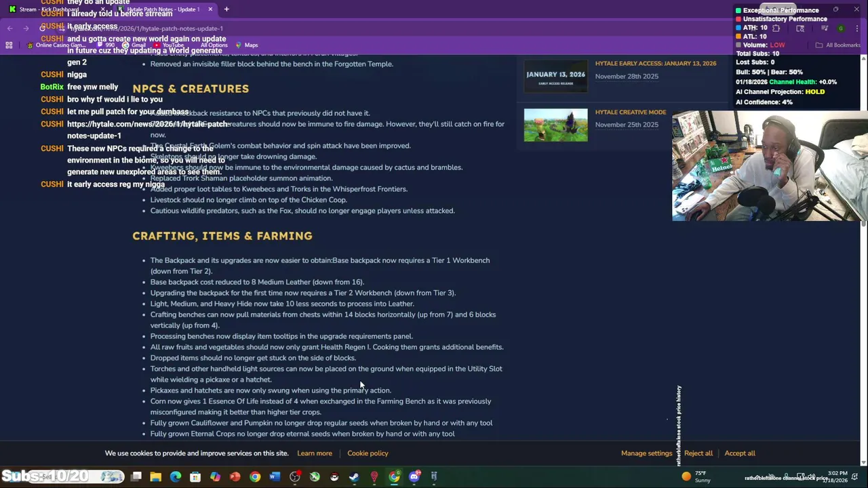Screen dimensions: 868x488
Task: Open the YouTube bookmark
Action: (x=168, y=45)
